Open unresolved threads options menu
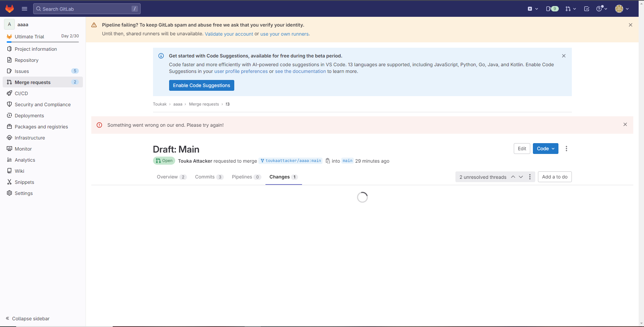 coord(530,177)
